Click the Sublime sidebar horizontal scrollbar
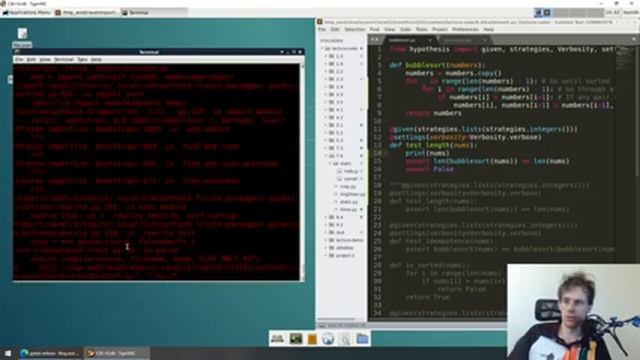The image size is (640, 360). (337, 319)
